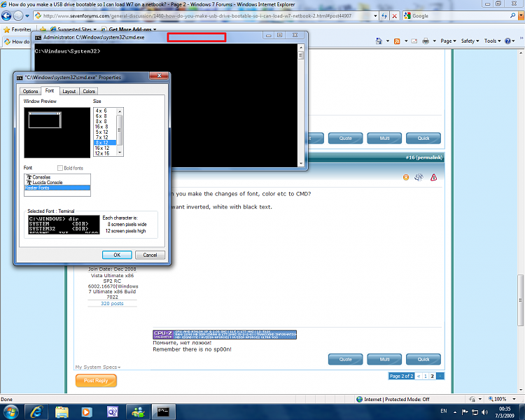The image size is (525, 420).
Task: Open the Page menu
Action: click(448, 41)
